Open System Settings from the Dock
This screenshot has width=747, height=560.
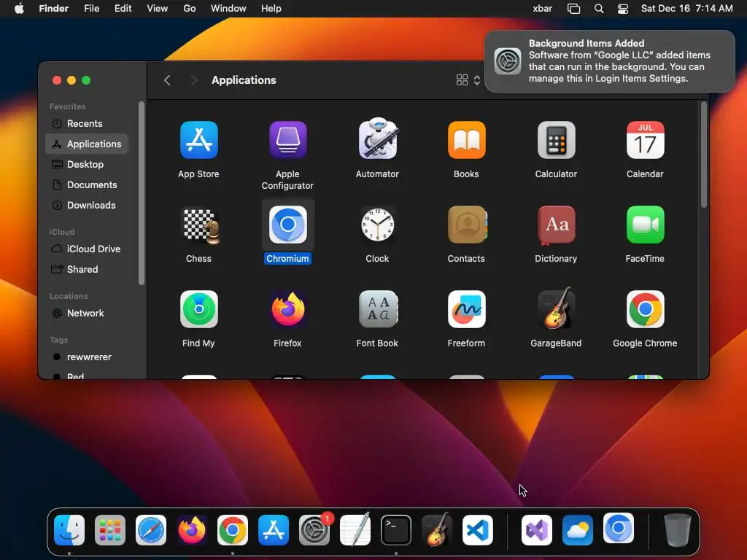[x=314, y=530]
